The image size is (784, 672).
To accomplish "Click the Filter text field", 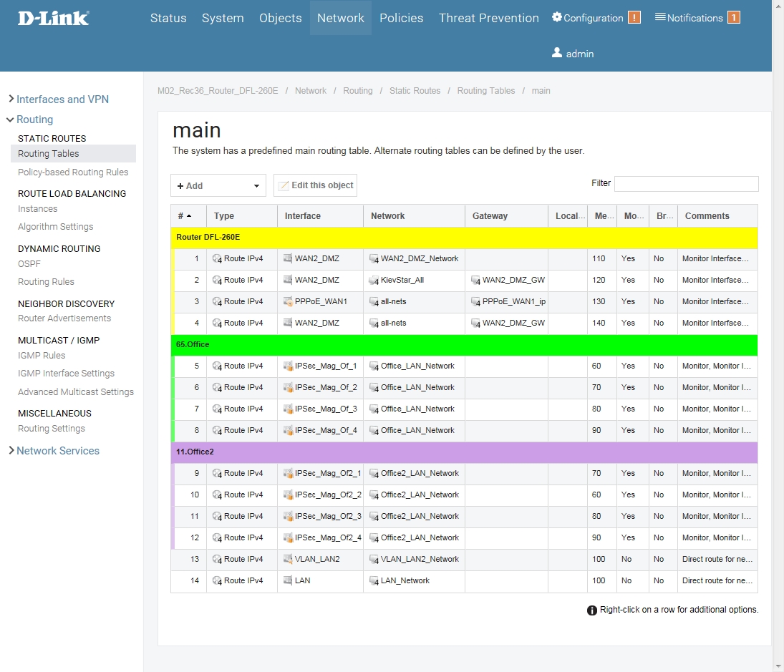I will (x=686, y=184).
